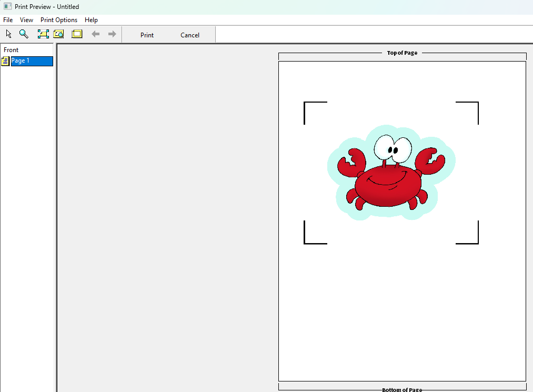Screen dimensions: 533x392
Task: Click the fit-to-window icon with cyan arrows
Action: [43, 34]
